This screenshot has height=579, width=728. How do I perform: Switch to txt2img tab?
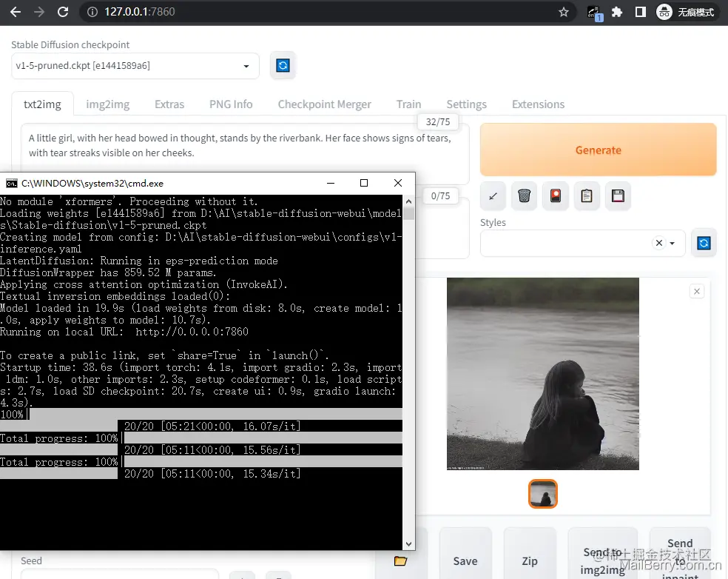click(x=42, y=104)
